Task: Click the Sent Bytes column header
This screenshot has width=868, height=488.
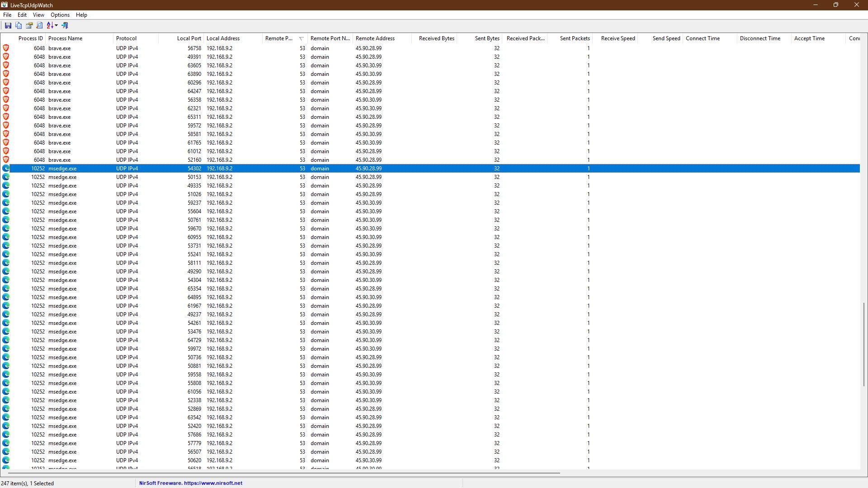Action: click(x=479, y=38)
